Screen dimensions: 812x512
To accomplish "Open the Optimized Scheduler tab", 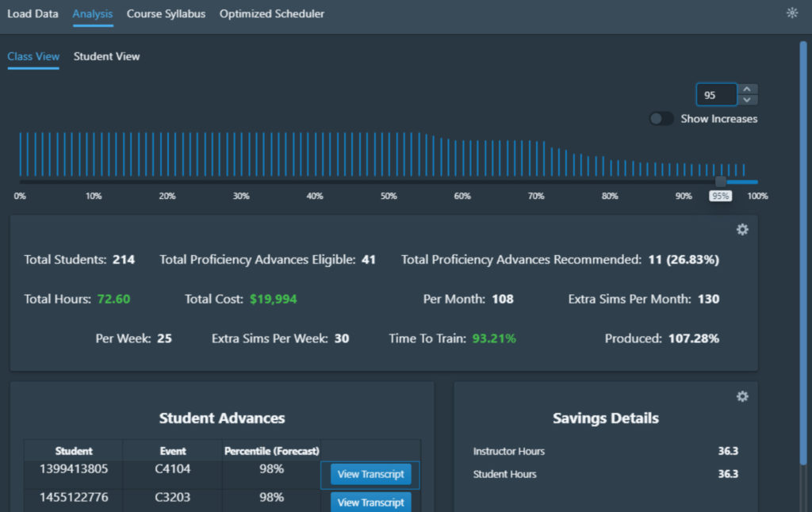I will point(272,13).
